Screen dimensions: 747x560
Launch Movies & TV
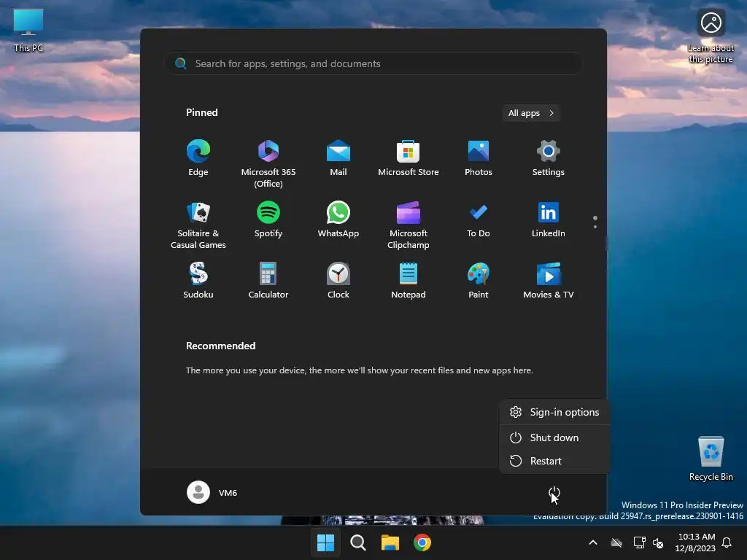[549, 281]
